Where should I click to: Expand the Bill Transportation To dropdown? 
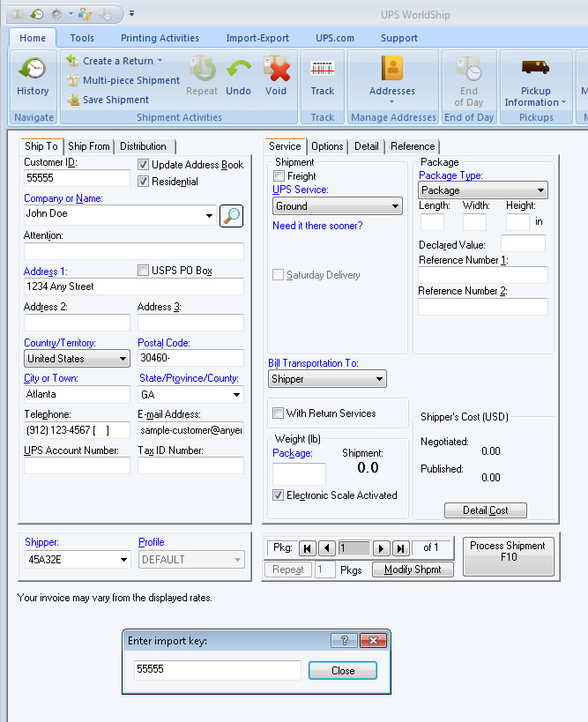coord(327,379)
